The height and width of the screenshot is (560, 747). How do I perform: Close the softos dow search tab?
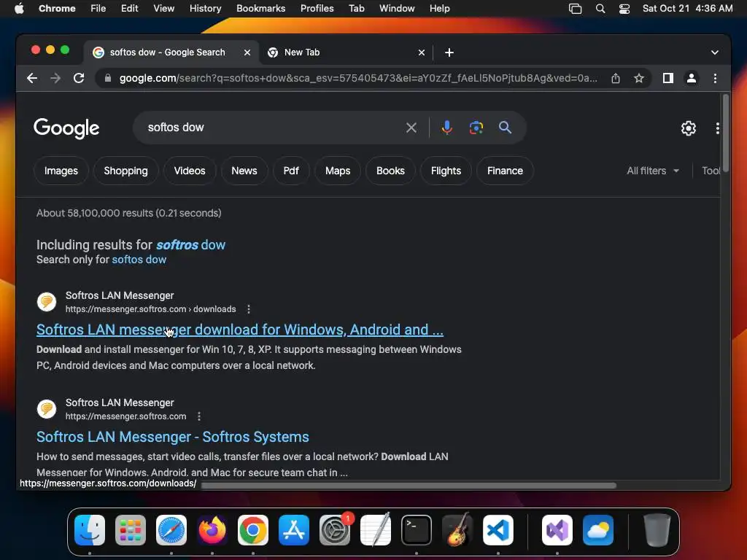pyautogui.click(x=247, y=52)
